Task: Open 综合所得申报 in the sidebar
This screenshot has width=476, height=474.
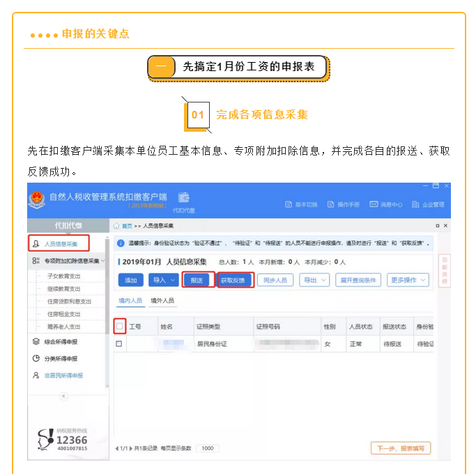Action: 60,342
